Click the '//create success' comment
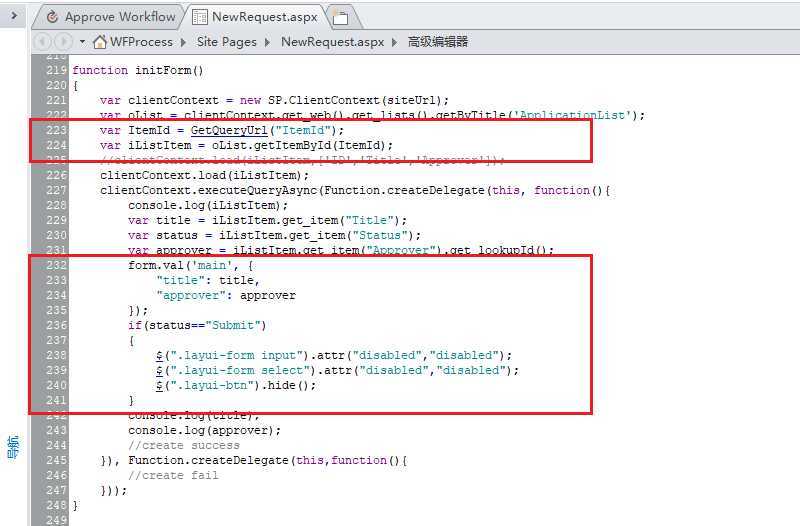The width and height of the screenshot is (800, 526). (x=184, y=445)
